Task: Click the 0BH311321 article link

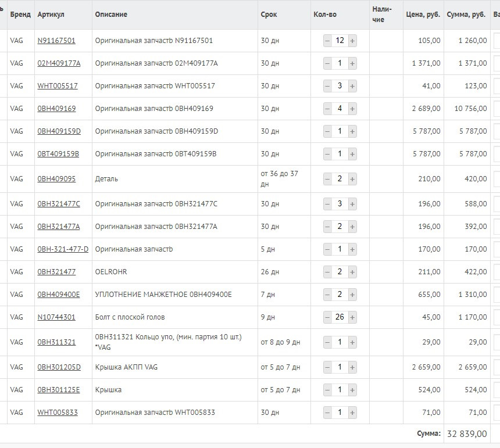Action: coord(56,342)
